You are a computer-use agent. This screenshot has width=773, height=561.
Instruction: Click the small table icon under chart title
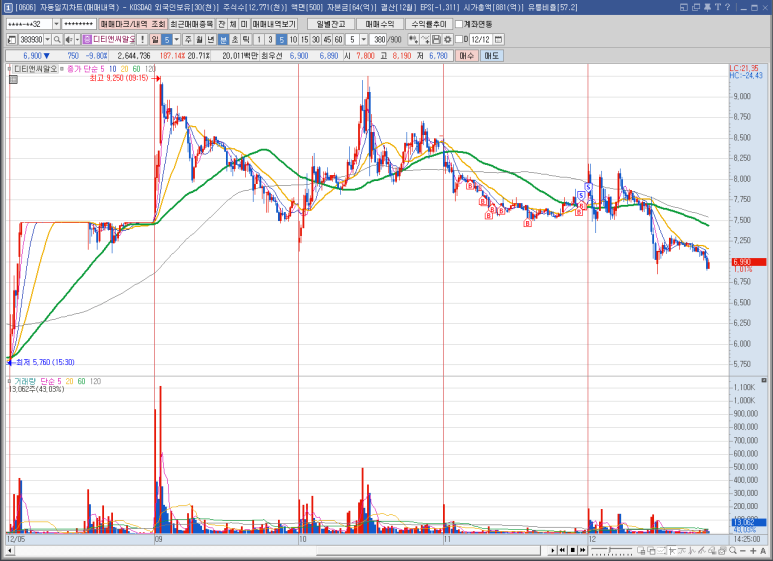point(13,79)
